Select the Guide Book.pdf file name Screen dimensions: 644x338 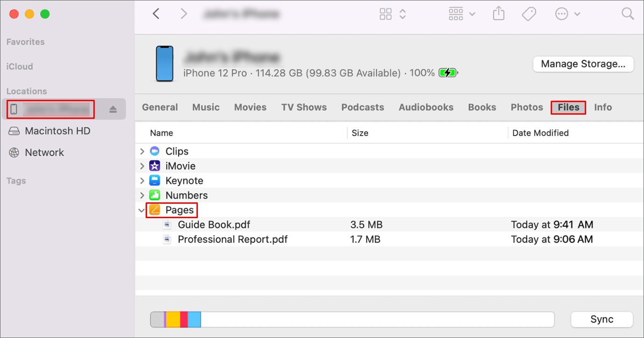tap(214, 225)
